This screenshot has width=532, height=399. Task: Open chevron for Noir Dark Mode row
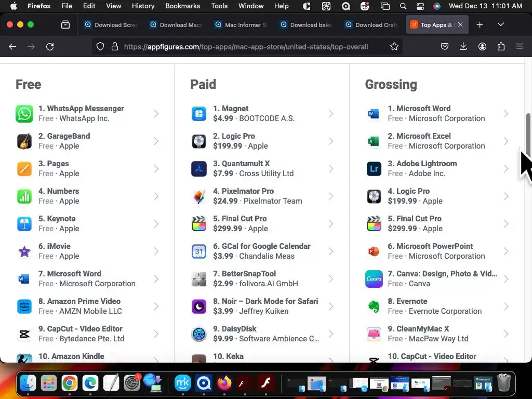[331, 307]
